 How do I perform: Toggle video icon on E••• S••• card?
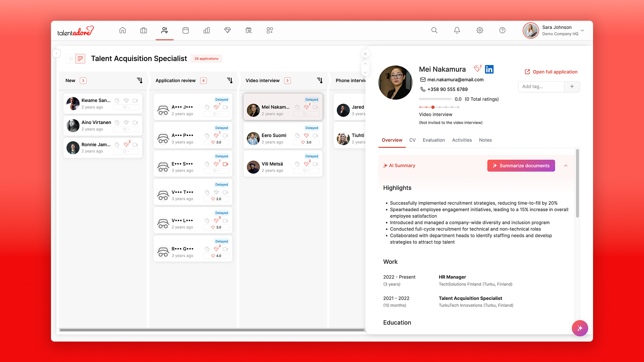(x=225, y=164)
